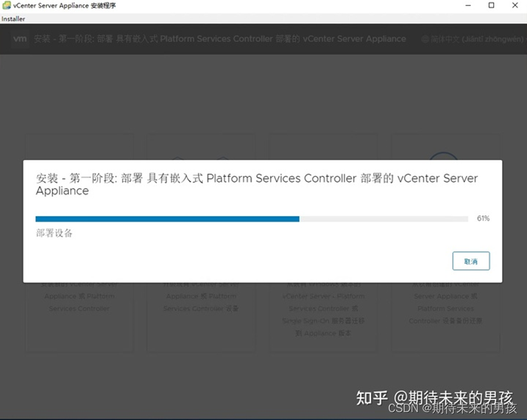Click the vCenter Server Appliance title bar icon
Viewport: 527px width, 420px height.
(6, 5)
